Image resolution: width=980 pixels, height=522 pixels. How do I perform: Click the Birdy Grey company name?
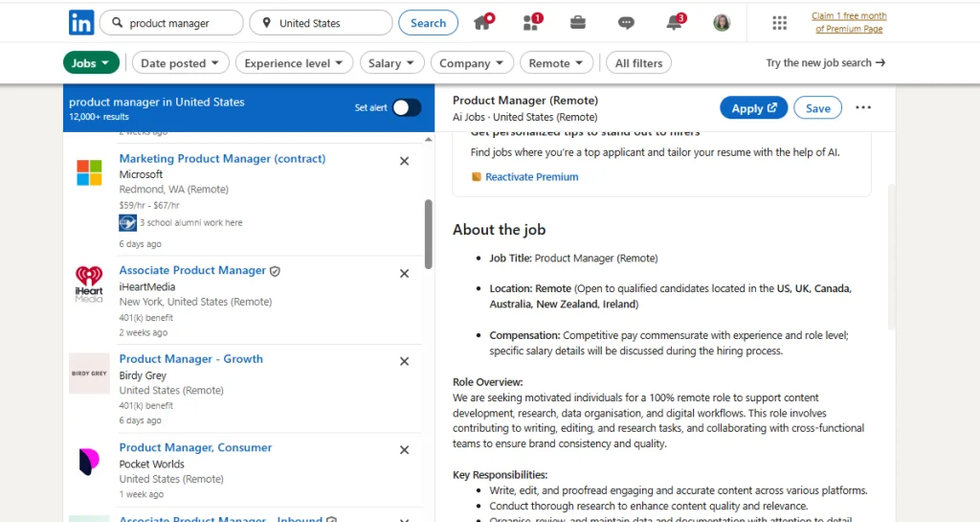pyautogui.click(x=143, y=375)
